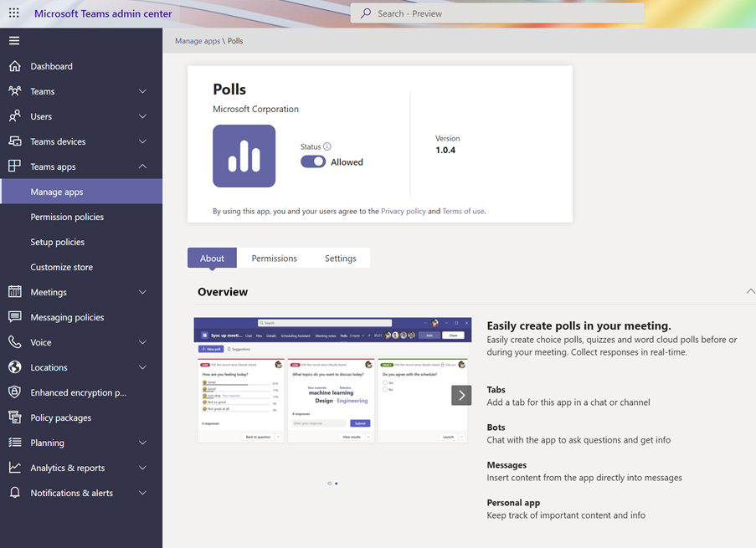Open Customize store in the sidebar
Screen dimensions: 756x548
coord(81,267)
